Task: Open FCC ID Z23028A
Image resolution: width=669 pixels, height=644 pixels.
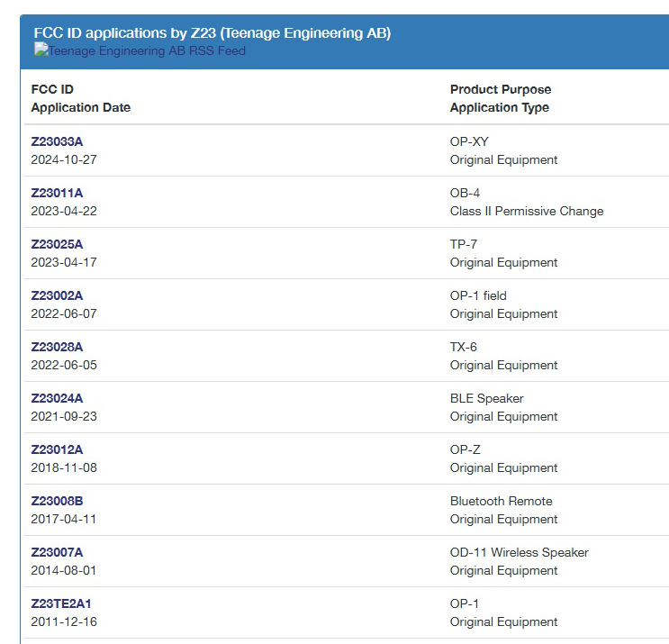Action: [x=57, y=347]
